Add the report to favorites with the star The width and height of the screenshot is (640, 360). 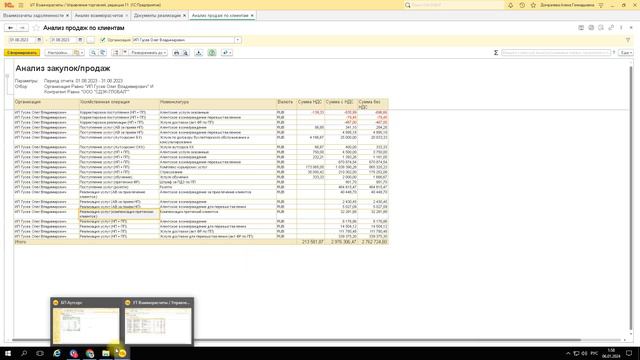pos(36,28)
